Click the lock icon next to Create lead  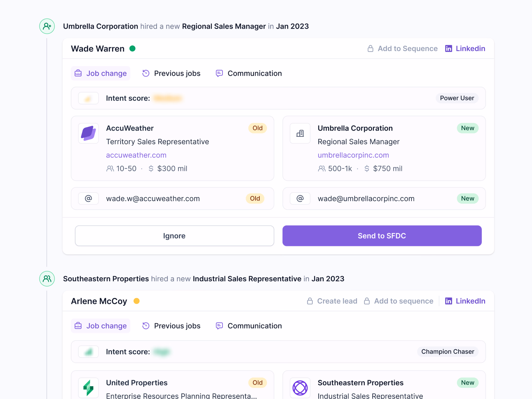click(310, 301)
